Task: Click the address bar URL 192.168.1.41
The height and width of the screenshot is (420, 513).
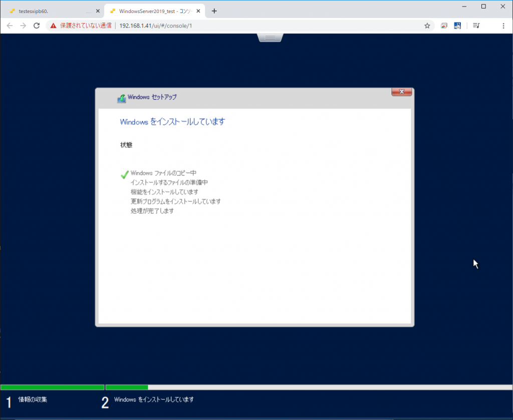Action: [156, 26]
